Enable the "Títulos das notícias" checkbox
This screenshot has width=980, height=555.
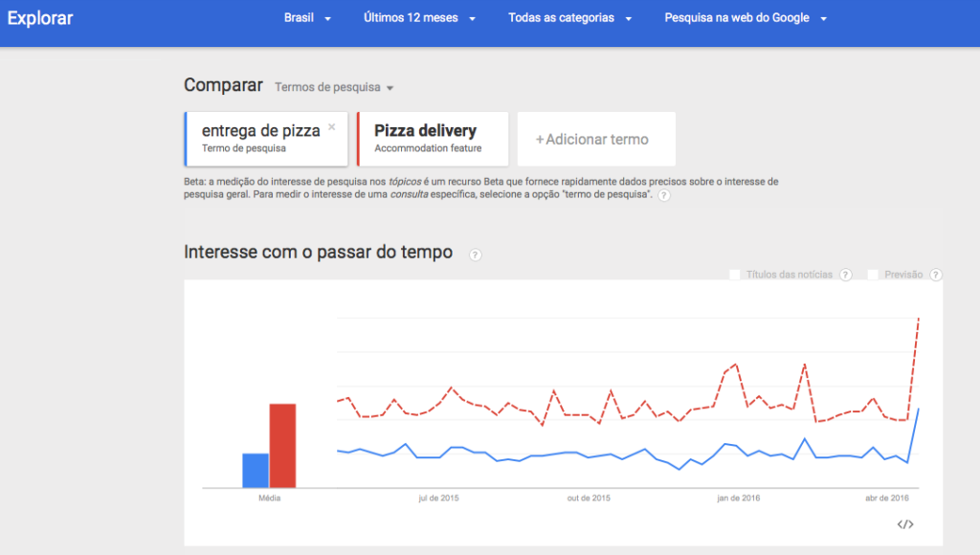click(x=735, y=275)
